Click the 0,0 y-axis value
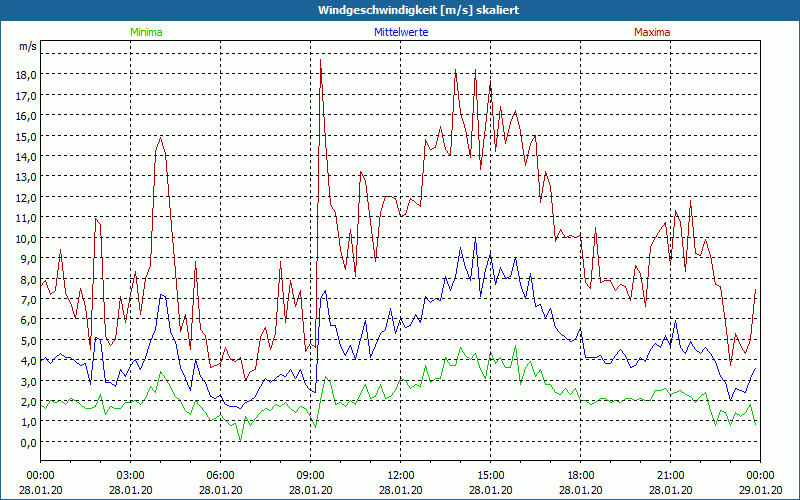Screen dimensions: 800x500 (28, 442)
